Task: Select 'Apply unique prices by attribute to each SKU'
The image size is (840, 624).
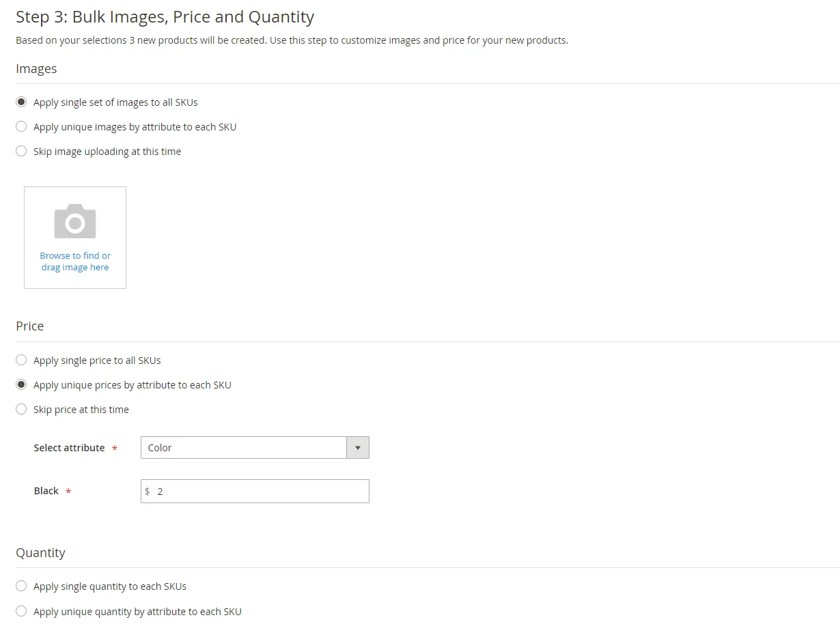Action: pos(21,384)
